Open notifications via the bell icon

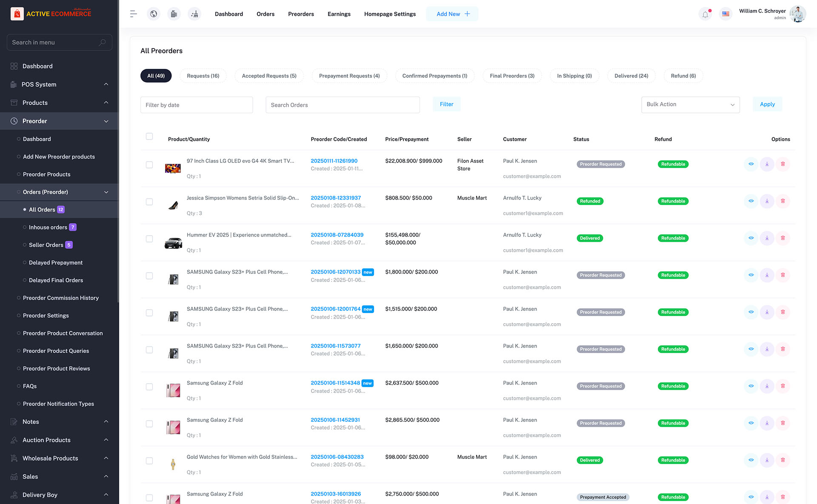[x=705, y=14]
